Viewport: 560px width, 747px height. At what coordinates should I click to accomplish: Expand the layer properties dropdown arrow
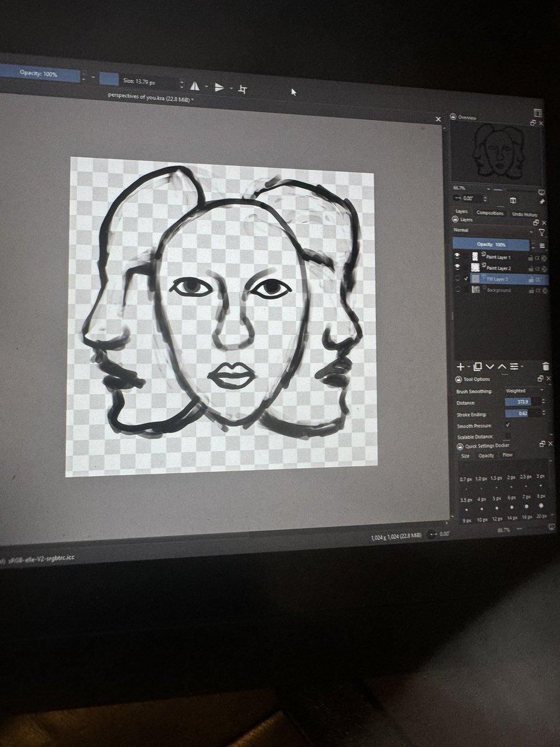tap(522, 367)
